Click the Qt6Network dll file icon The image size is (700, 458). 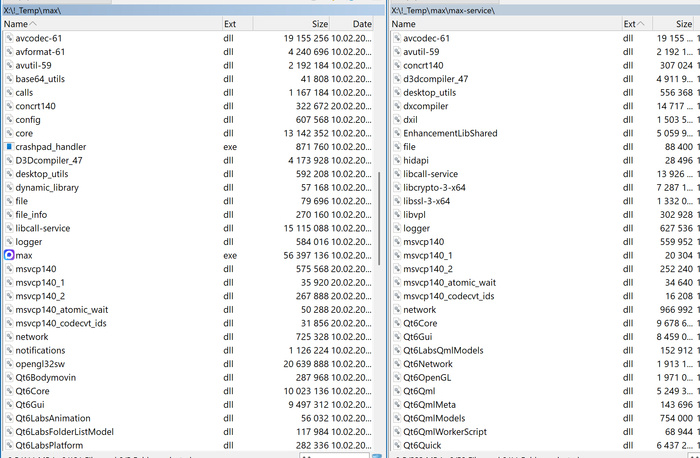(x=397, y=363)
